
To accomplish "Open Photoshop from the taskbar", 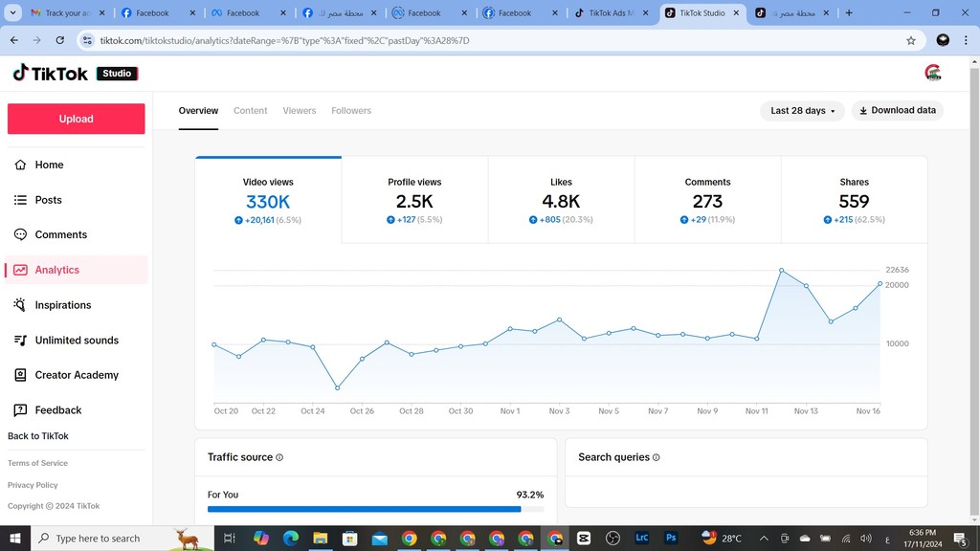I will click(671, 538).
